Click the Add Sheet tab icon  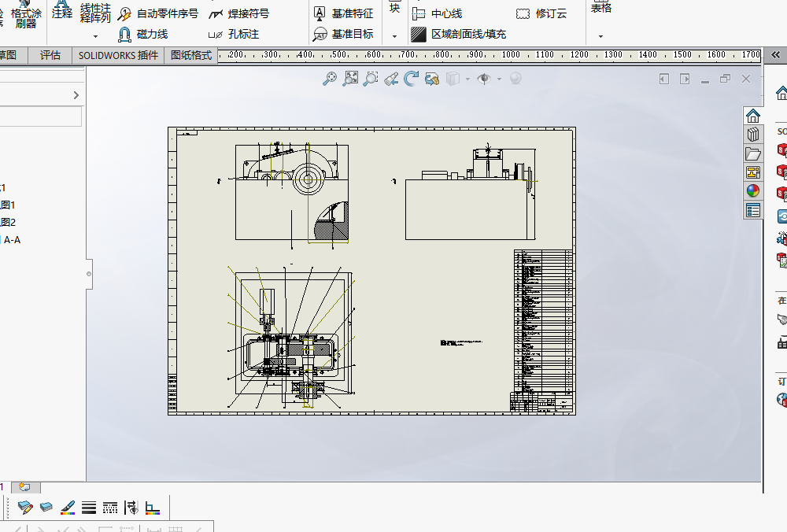(25, 487)
